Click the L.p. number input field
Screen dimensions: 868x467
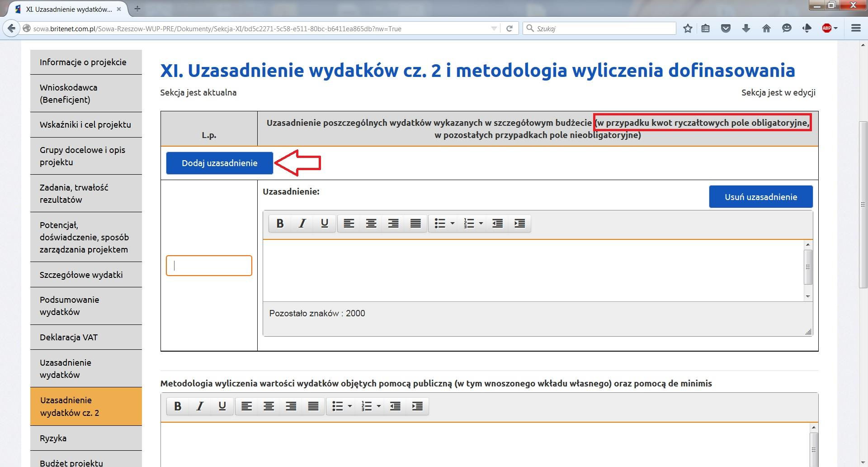click(x=209, y=266)
